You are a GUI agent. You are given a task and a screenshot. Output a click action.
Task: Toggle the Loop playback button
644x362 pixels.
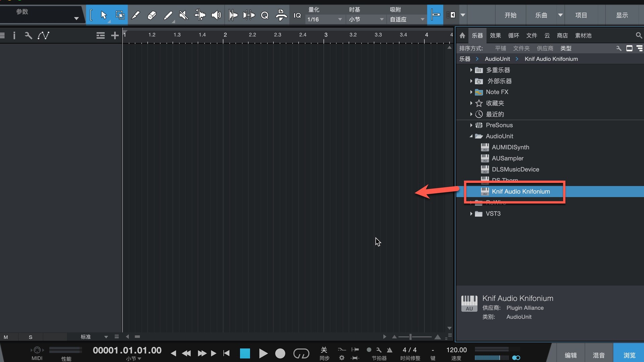301,353
